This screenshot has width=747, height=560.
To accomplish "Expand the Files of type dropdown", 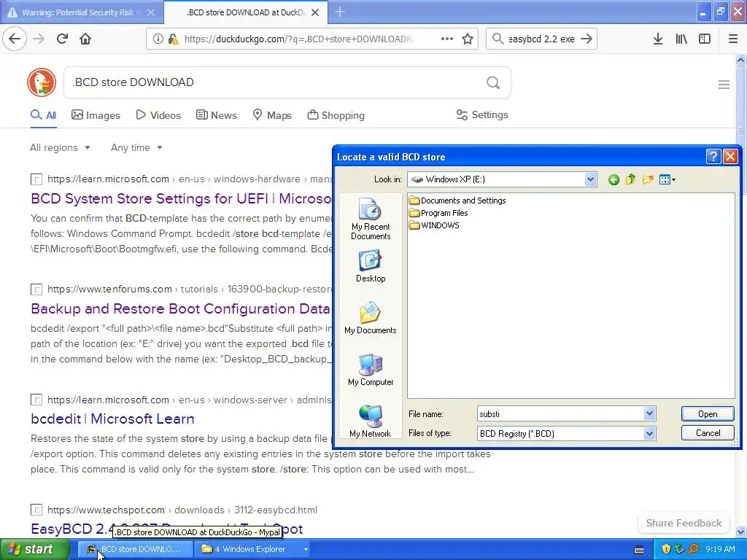I will [649, 433].
